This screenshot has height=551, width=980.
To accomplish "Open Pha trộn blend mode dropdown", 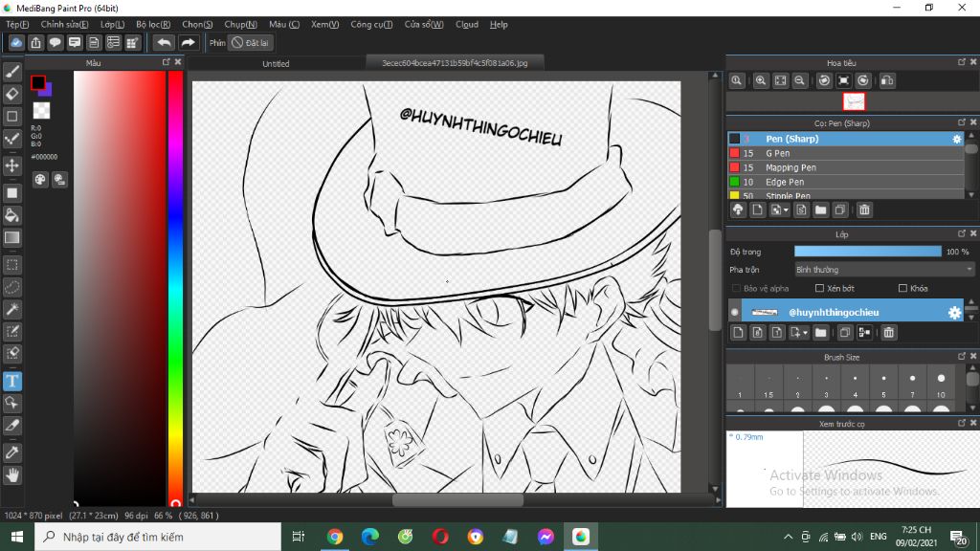I will (x=883, y=270).
